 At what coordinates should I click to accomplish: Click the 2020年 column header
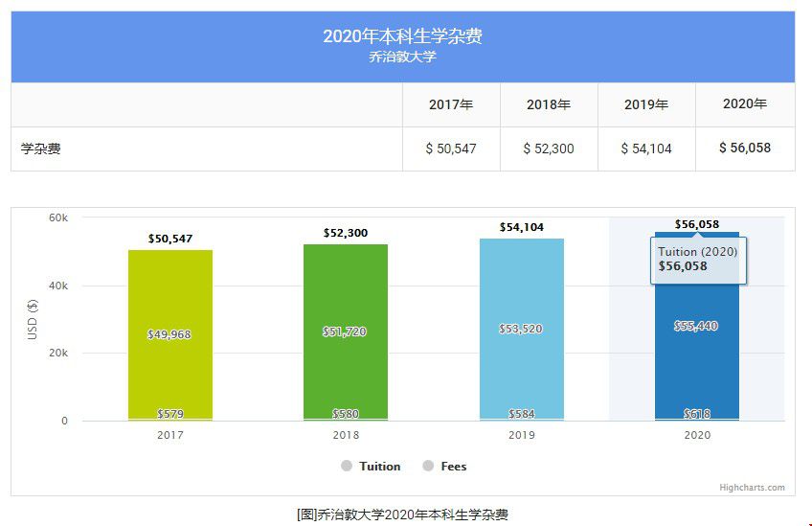745,104
